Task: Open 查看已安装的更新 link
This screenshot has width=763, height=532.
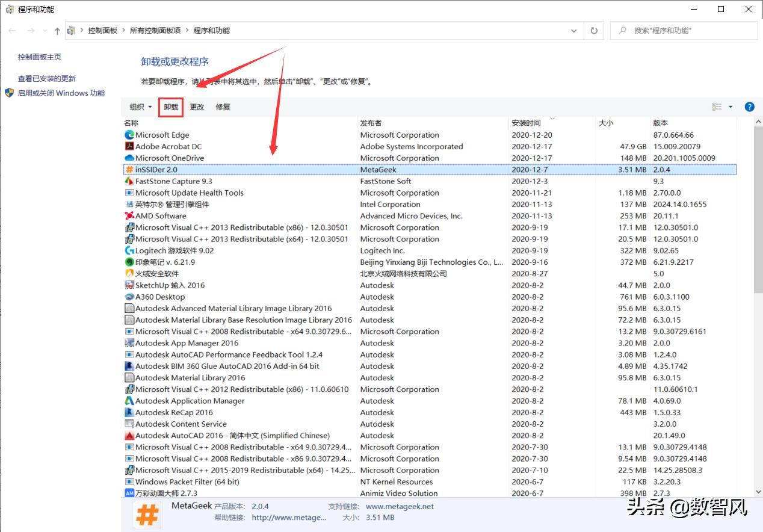Action: 47,79
